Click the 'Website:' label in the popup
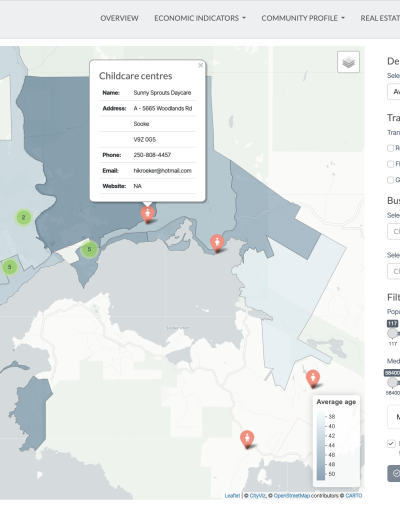This screenshot has width=400, height=516. (x=114, y=186)
